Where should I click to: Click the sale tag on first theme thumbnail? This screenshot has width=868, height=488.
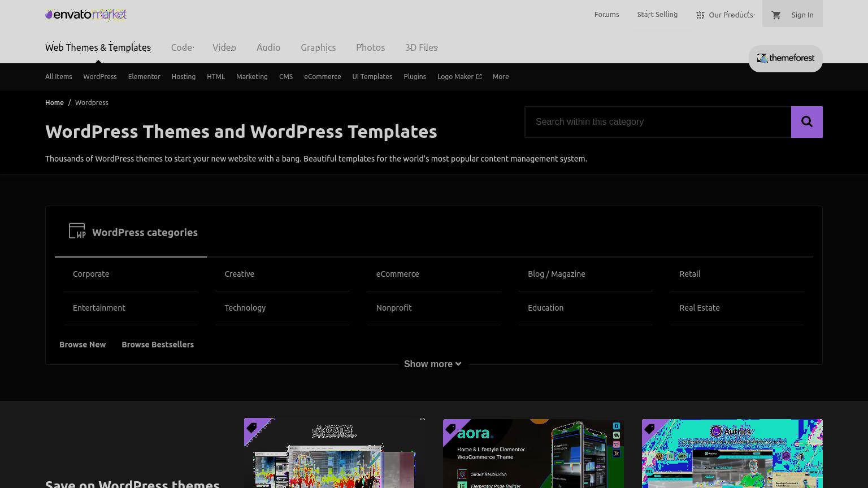(253, 428)
